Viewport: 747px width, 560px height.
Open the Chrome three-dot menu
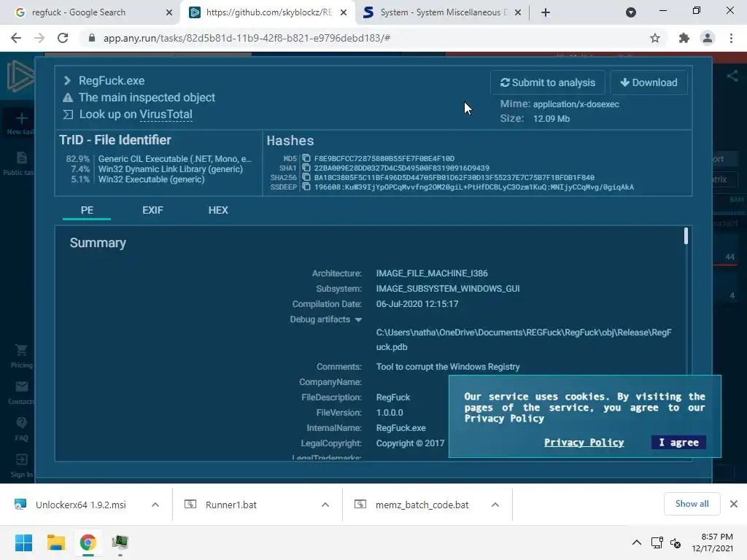tap(731, 38)
